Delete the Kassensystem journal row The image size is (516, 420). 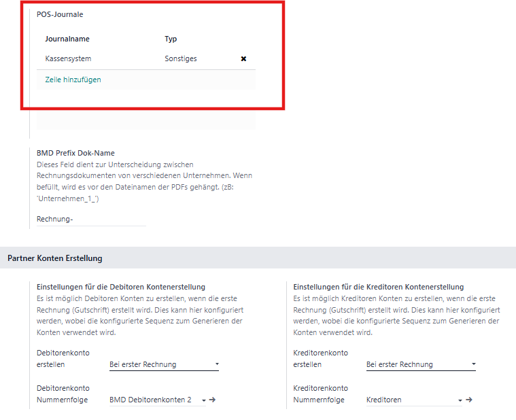pos(243,59)
